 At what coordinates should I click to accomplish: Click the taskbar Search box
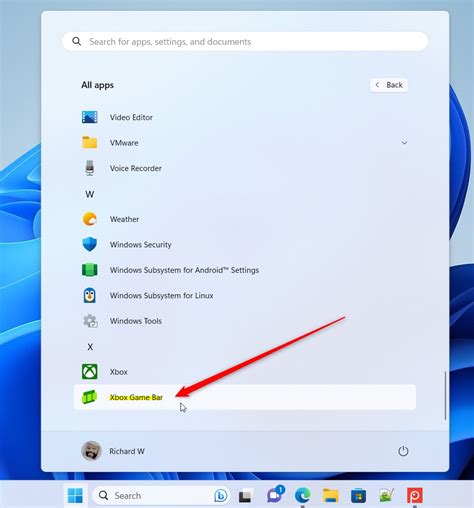tap(161, 496)
